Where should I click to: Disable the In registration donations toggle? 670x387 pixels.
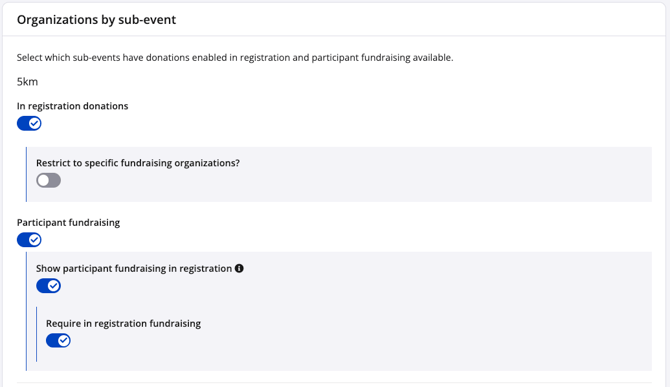tap(29, 123)
